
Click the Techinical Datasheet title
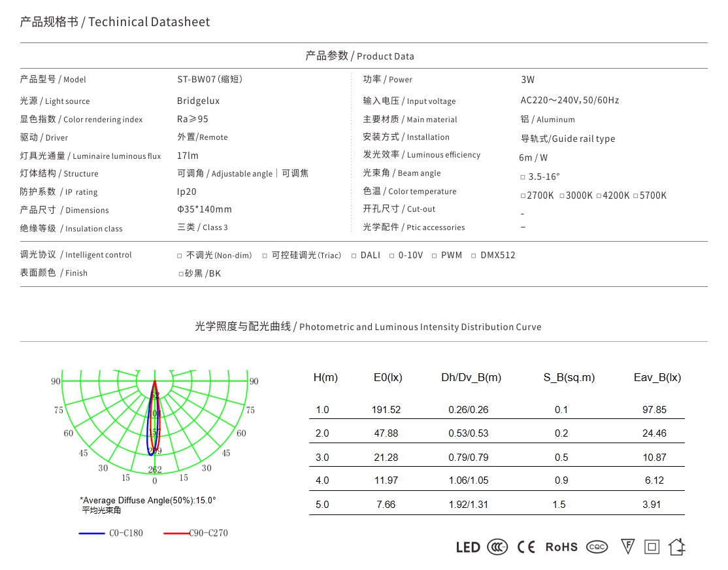(x=149, y=22)
